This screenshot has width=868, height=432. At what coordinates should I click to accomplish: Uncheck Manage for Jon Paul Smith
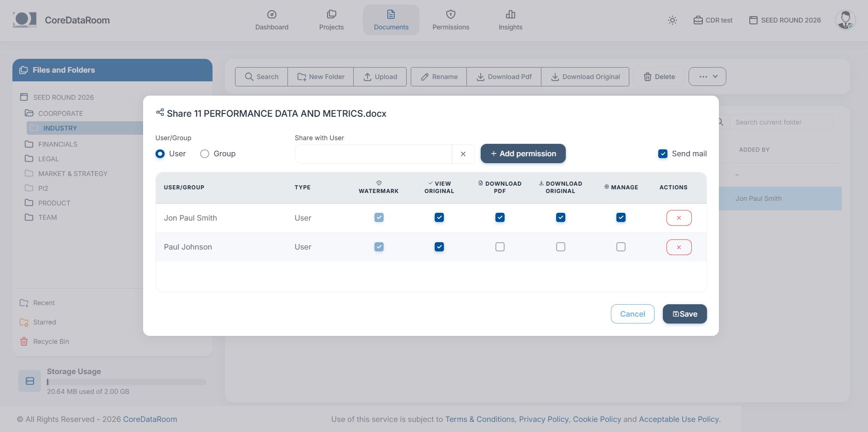[621, 217]
